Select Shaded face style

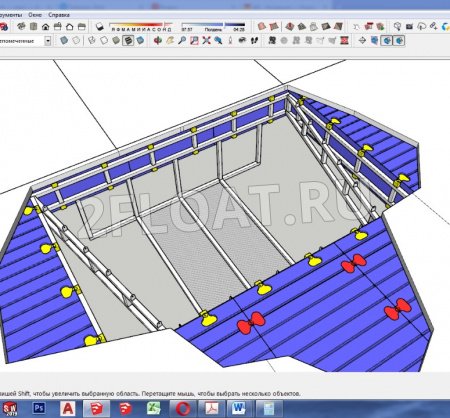coord(116,41)
